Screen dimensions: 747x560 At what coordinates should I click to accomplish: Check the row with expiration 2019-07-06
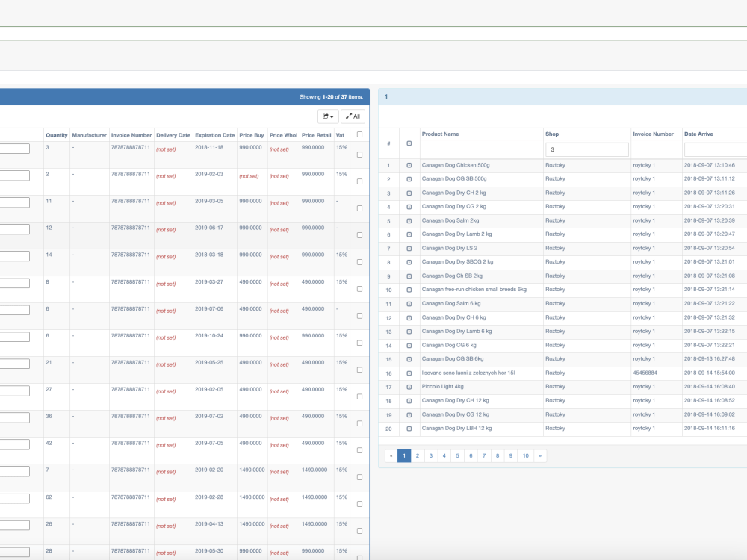click(x=360, y=316)
